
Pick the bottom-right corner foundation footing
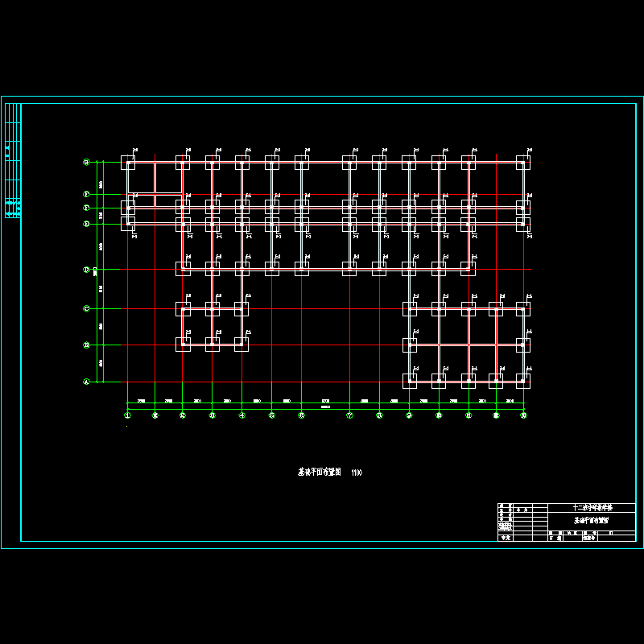[523, 382]
